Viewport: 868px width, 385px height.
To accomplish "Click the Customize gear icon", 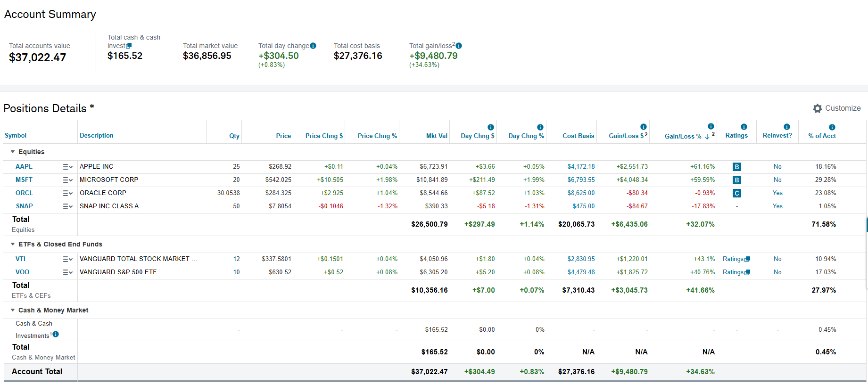I will (817, 108).
